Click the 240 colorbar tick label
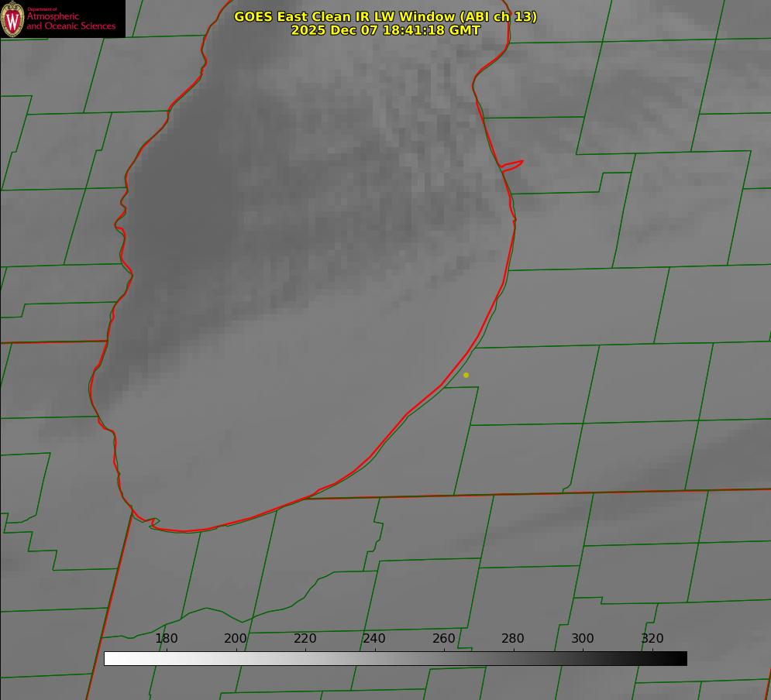This screenshot has height=700, width=771. tap(374, 639)
